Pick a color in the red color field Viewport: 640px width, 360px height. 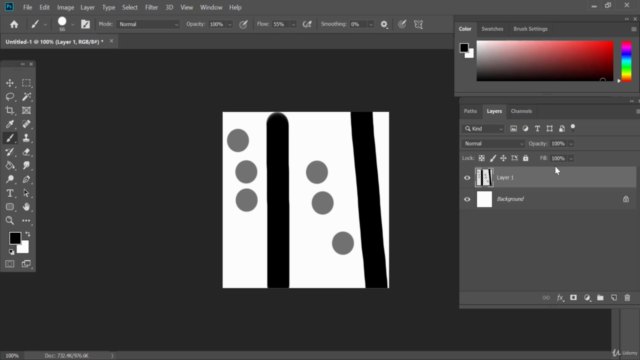click(545, 61)
